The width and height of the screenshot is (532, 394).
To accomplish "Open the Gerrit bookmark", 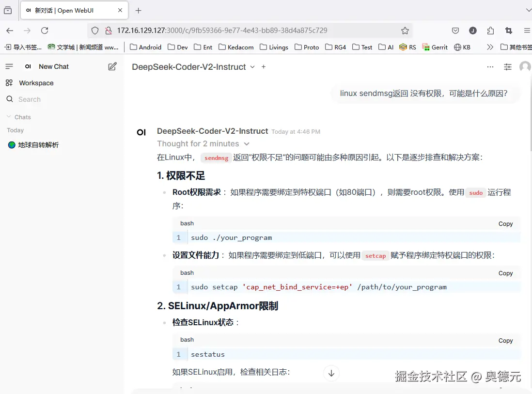I will (435, 47).
